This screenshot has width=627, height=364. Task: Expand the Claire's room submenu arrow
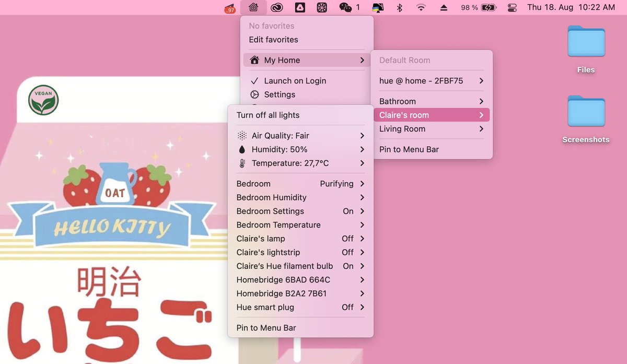pyautogui.click(x=481, y=115)
